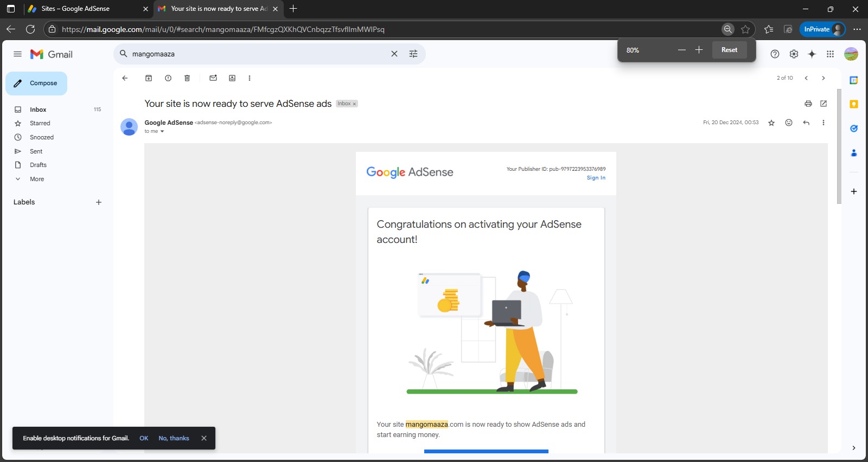This screenshot has width=868, height=462.
Task: Delete this email with trash icon
Action: click(x=187, y=78)
